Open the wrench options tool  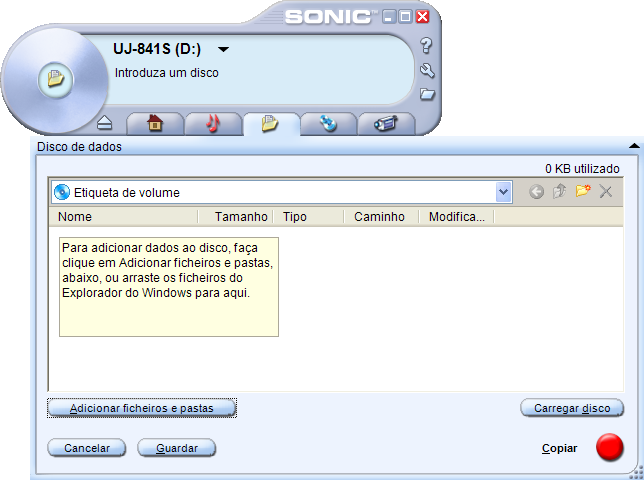tap(427, 70)
